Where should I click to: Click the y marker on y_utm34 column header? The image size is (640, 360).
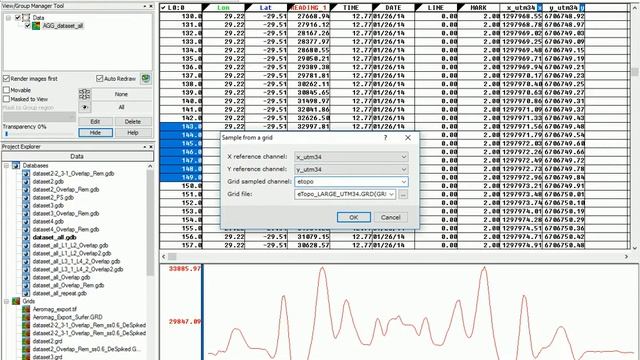(x=582, y=8)
